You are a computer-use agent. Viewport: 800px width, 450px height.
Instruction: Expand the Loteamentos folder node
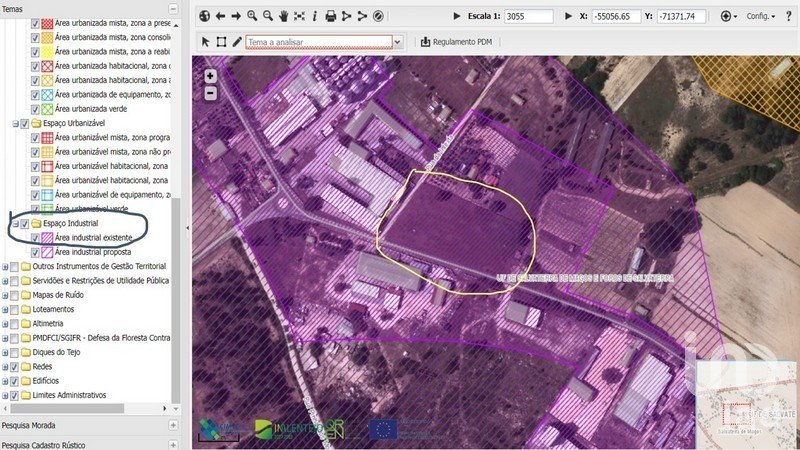(5, 310)
